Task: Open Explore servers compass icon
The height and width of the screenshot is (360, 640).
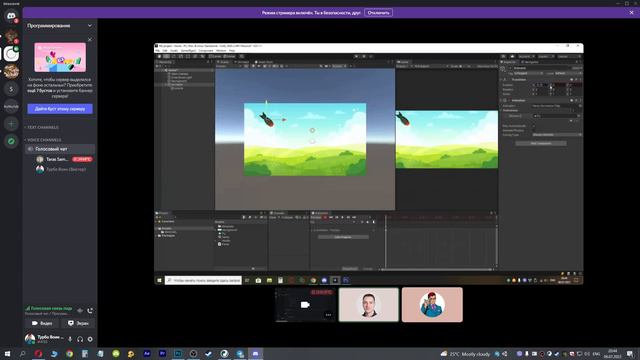Action: coord(11,141)
